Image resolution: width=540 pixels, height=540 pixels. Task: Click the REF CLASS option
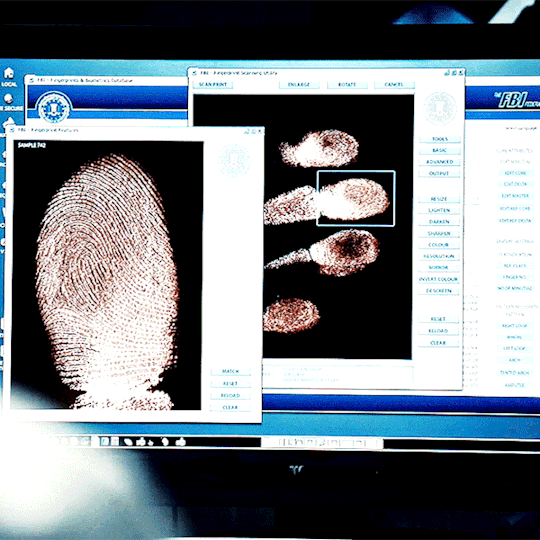[515, 266]
